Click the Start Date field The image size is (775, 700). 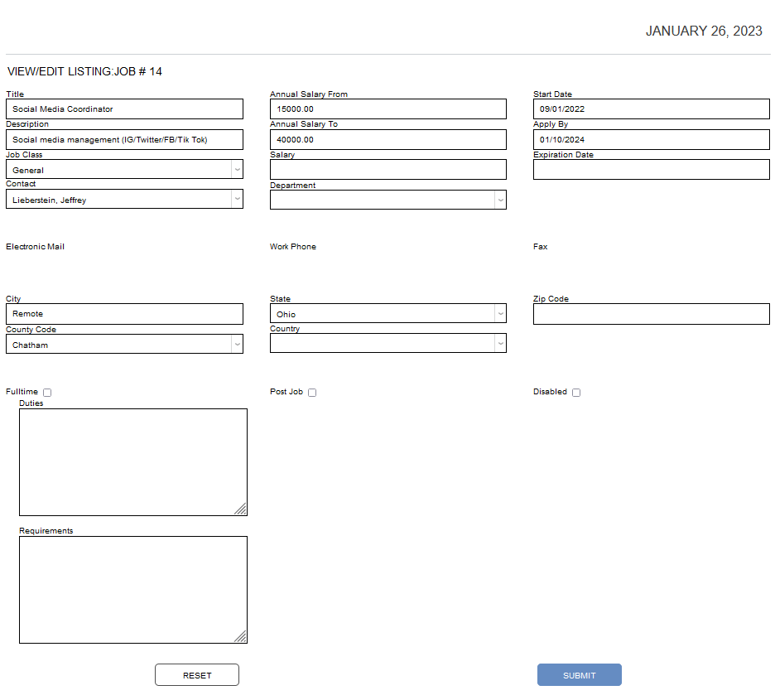(652, 109)
